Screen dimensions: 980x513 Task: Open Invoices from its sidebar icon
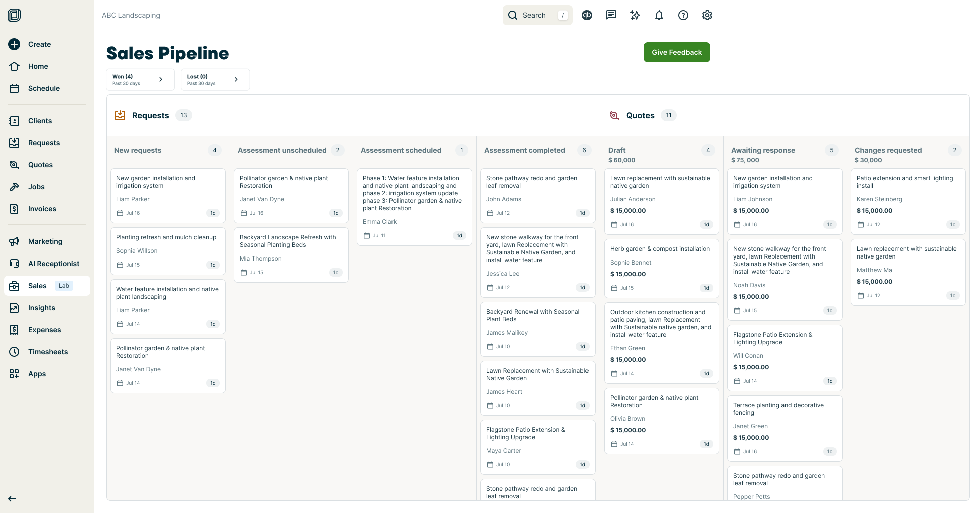coord(15,209)
